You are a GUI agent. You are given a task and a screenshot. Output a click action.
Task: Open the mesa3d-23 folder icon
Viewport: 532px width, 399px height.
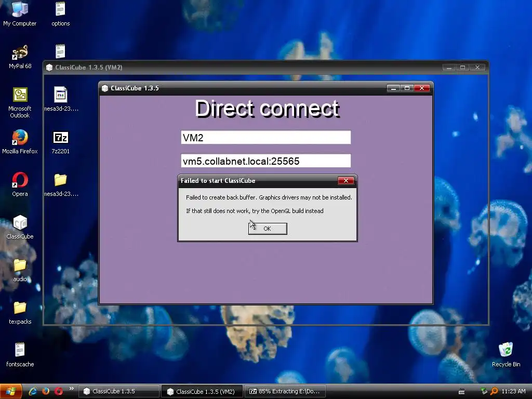(x=60, y=184)
